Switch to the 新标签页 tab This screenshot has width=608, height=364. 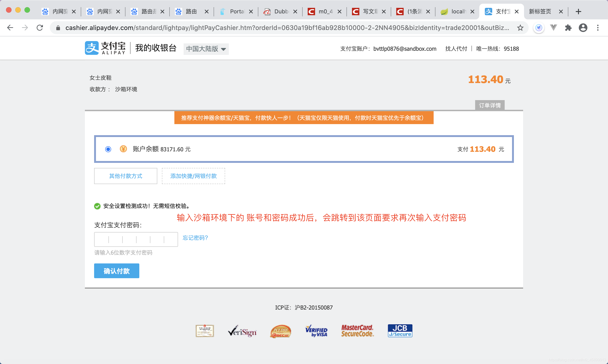tap(546, 12)
